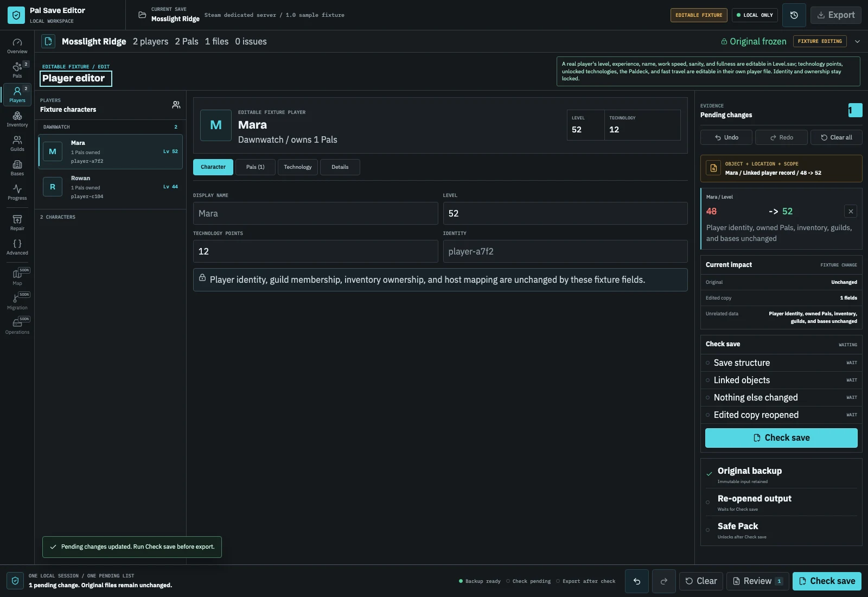Collapse the Dawnwatch guild group
868x597 pixels.
point(111,127)
